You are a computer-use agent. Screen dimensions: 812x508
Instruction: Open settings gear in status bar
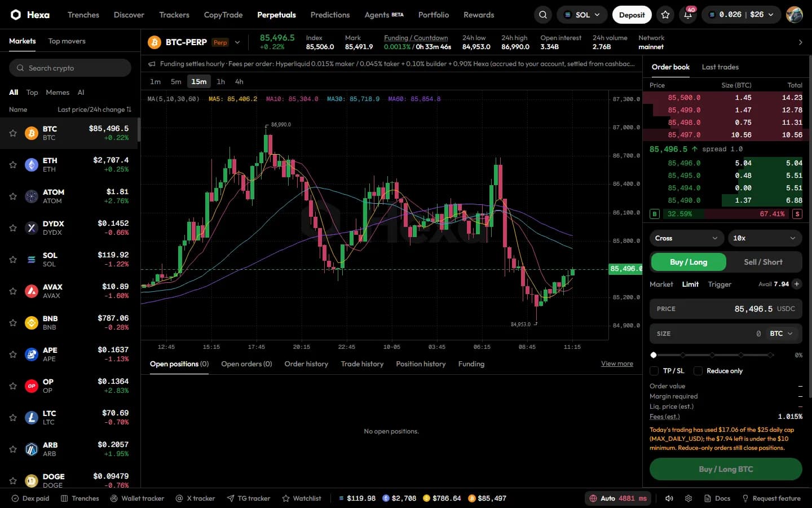point(689,498)
